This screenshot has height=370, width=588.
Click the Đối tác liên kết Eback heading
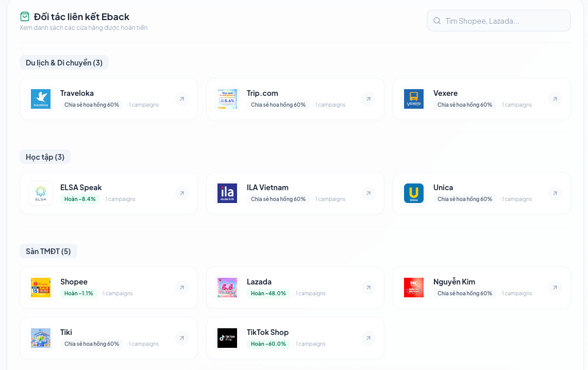point(82,17)
